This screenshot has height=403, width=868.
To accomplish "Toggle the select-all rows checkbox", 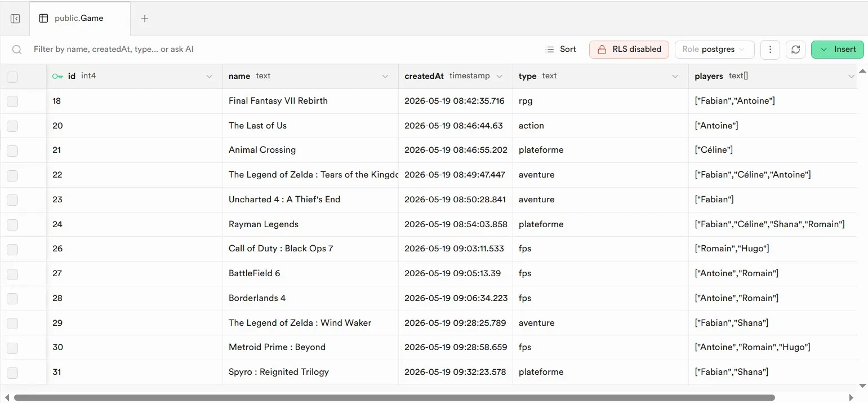I will [12, 77].
